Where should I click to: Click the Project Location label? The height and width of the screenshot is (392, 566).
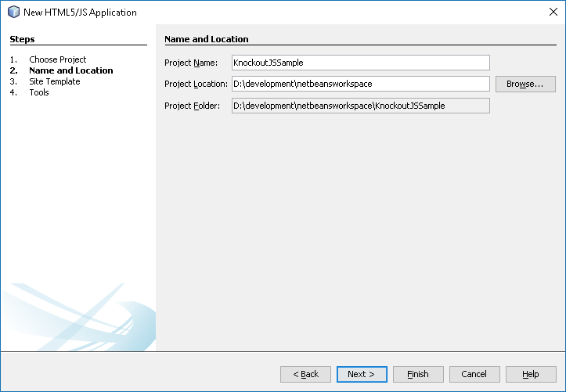pyautogui.click(x=196, y=84)
